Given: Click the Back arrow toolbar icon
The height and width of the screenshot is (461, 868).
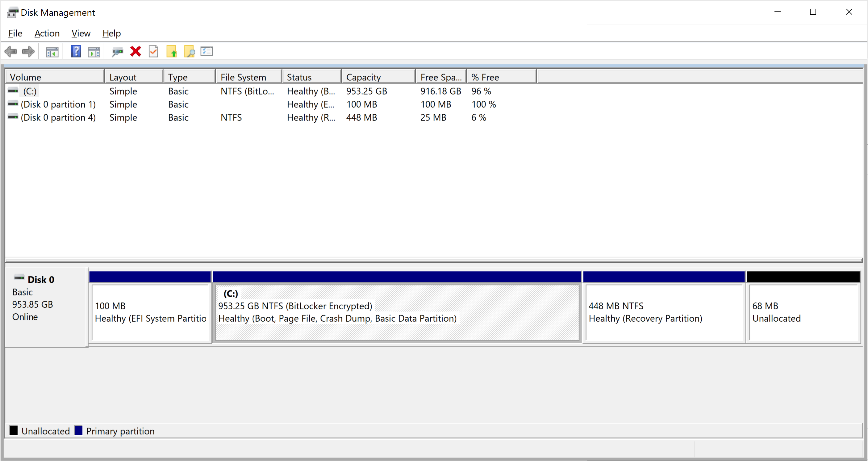Looking at the screenshot, I should (11, 52).
